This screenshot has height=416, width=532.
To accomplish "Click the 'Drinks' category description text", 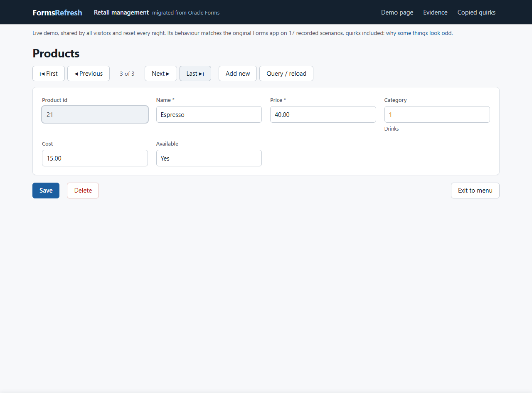I will [392, 129].
